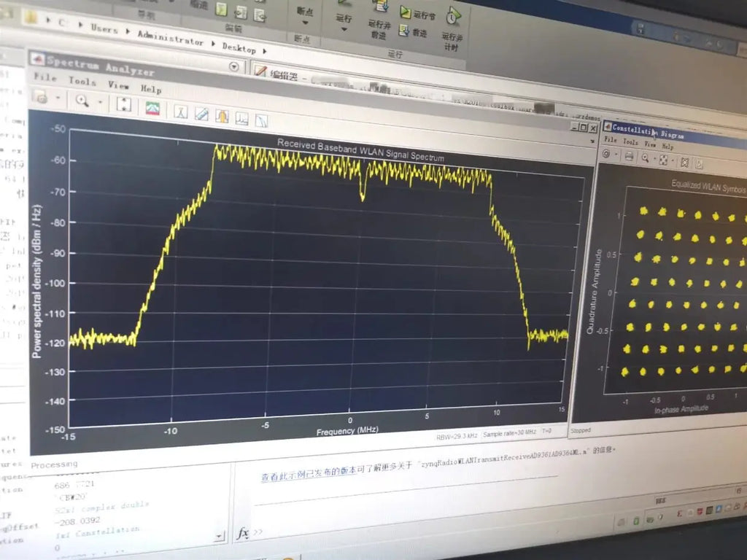
Task: Select the zoom magnifier in Constellation Diagram toolbar
Action: 645,158
